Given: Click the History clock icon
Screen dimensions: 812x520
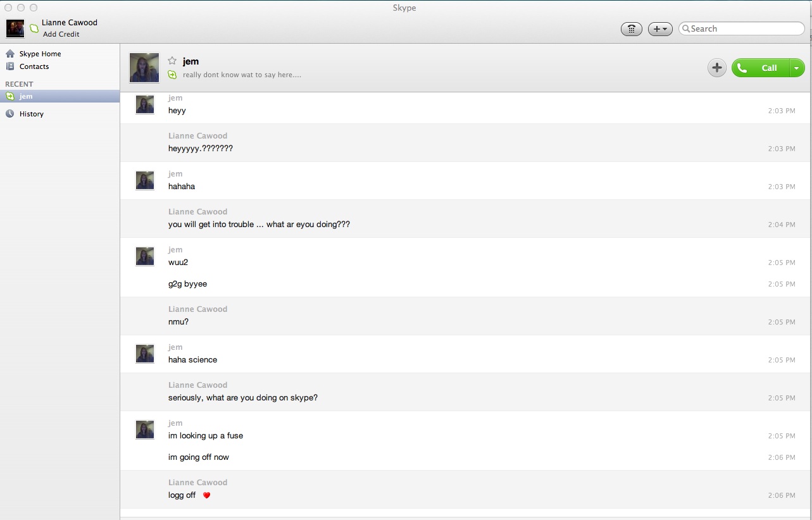Looking at the screenshot, I should click(x=10, y=114).
